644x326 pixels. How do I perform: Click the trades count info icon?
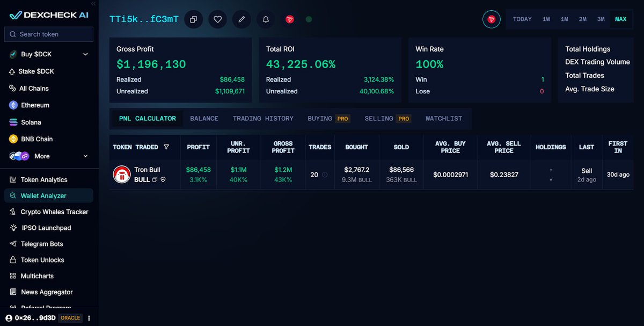tap(325, 175)
